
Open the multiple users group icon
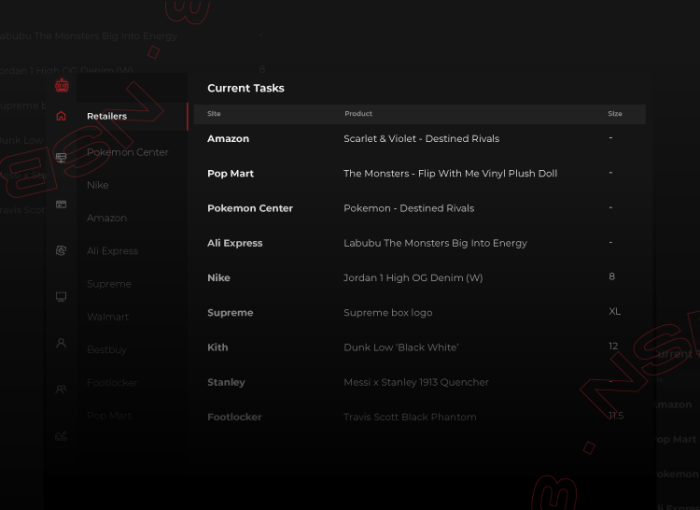tap(61, 389)
